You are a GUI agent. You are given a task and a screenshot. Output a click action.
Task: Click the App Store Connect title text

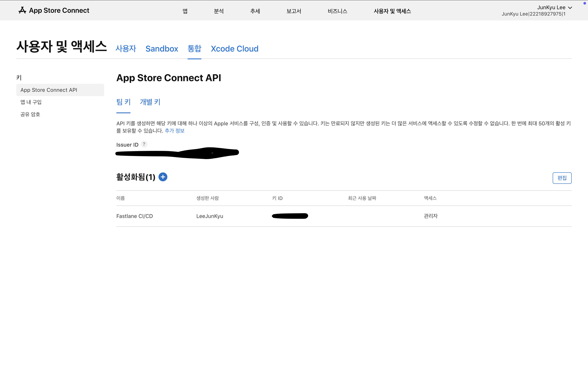[x=59, y=10]
